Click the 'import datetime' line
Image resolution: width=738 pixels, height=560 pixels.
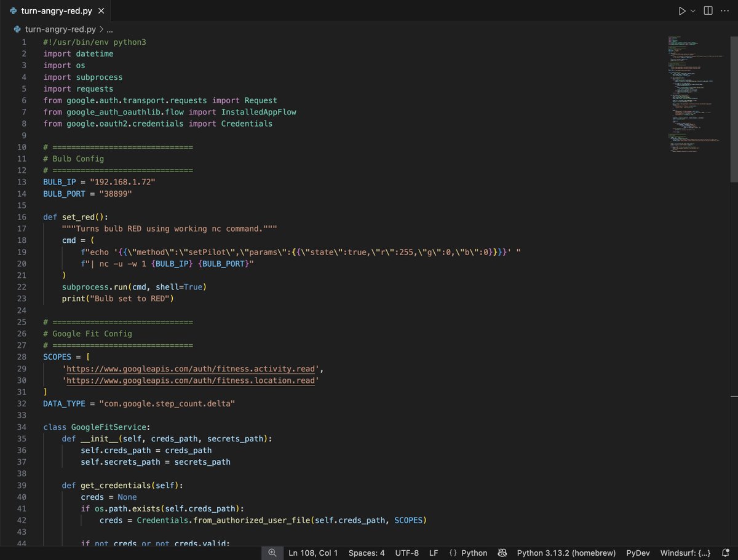pyautogui.click(x=78, y=54)
